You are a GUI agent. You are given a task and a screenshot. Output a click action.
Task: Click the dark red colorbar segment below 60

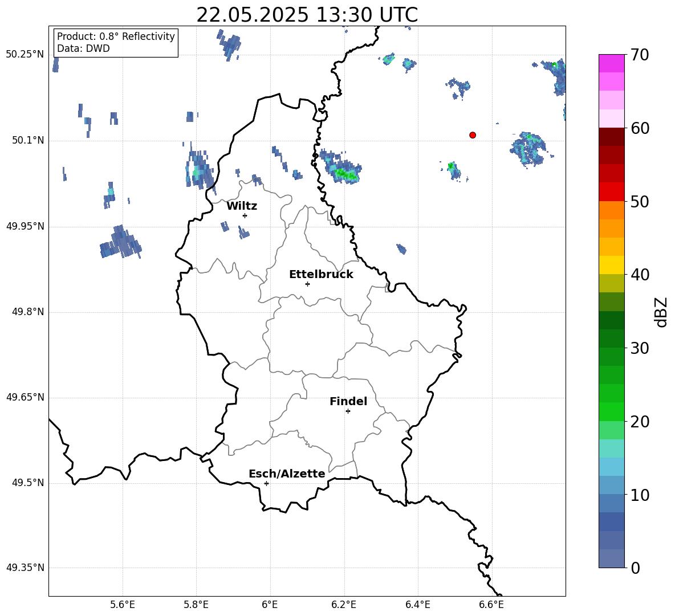pos(611,137)
